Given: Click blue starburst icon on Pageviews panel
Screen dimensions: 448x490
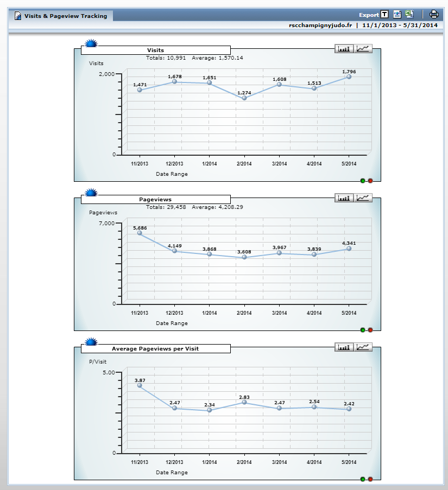Looking at the screenshot, I should (91, 192).
